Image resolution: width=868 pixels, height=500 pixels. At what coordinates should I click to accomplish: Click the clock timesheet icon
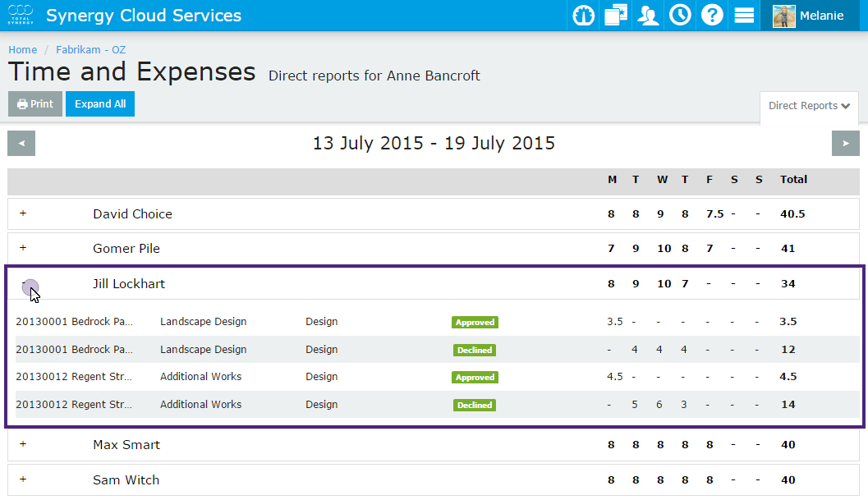point(680,16)
